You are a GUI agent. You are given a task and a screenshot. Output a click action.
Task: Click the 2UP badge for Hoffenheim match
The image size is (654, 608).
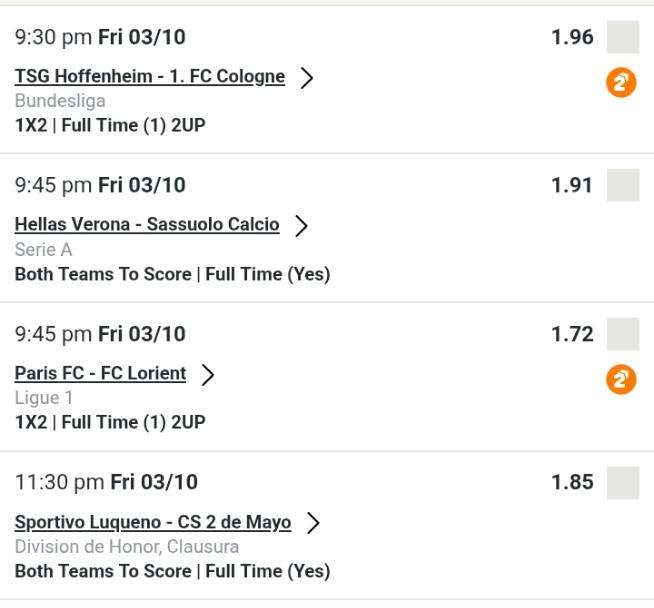[621, 83]
